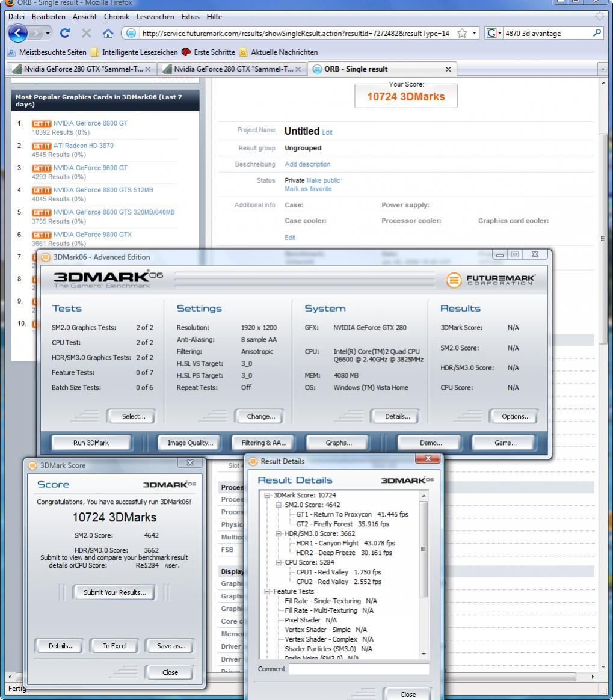This screenshot has width=613, height=700.
Task: Open the Chronik menu
Action: pyautogui.click(x=117, y=17)
